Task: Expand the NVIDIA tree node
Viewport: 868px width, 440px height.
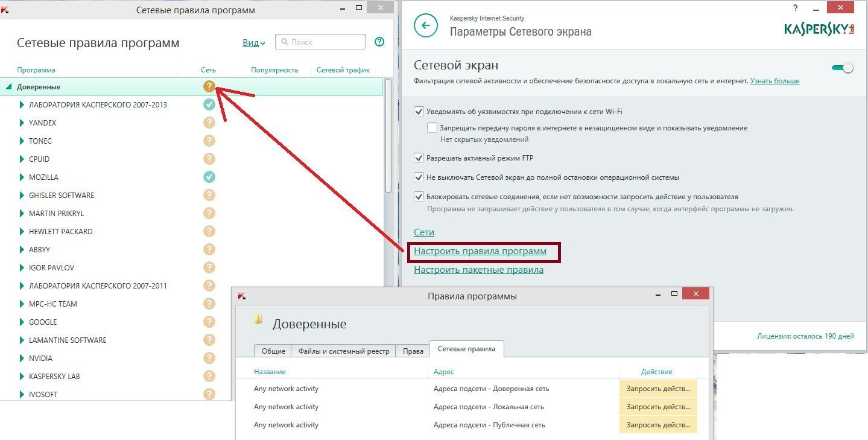Action: (x=22, y=358)
